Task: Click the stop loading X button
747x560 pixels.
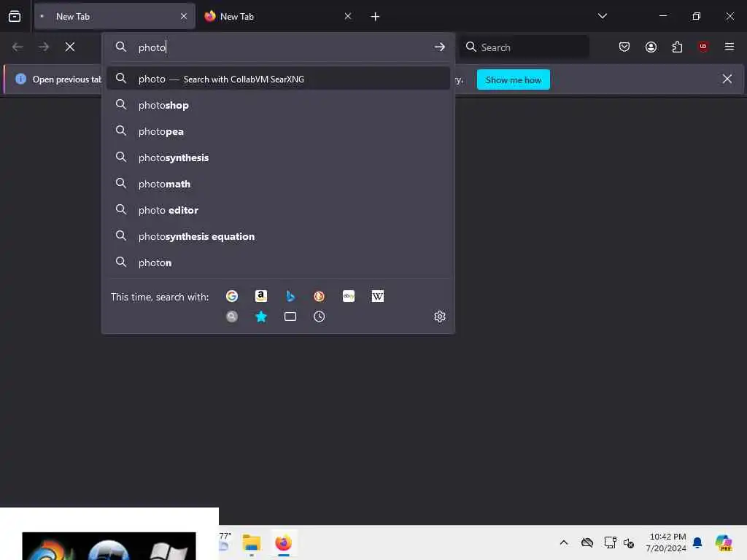Action: click(70, 47)
